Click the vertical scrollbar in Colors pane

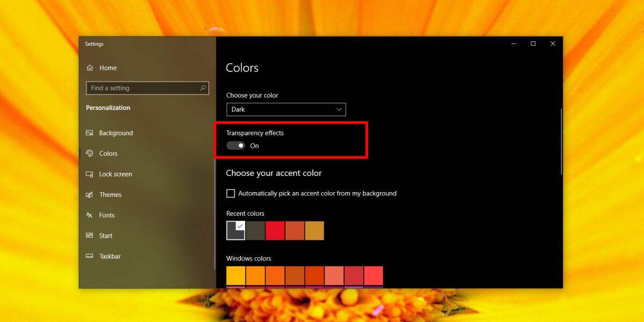tap(561, 141)
